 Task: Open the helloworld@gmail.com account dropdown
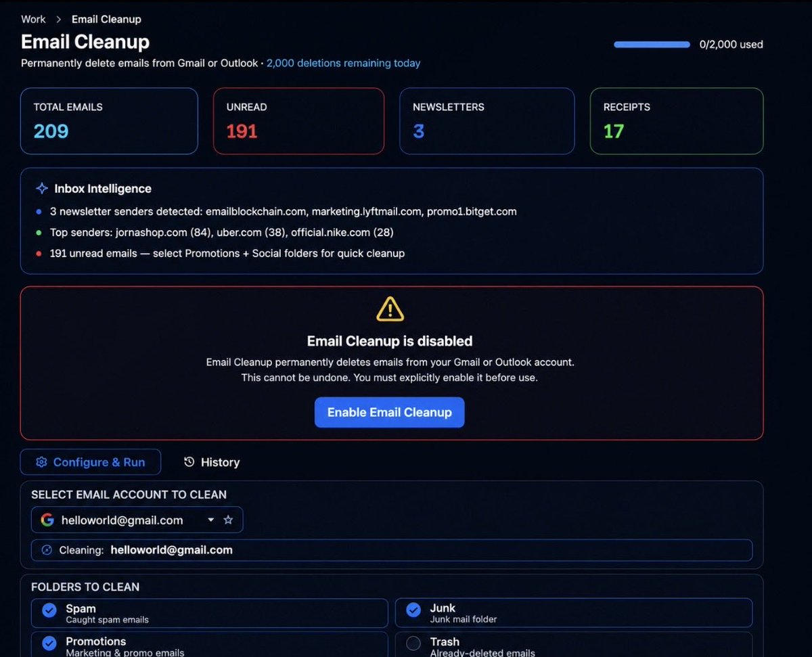137,520
